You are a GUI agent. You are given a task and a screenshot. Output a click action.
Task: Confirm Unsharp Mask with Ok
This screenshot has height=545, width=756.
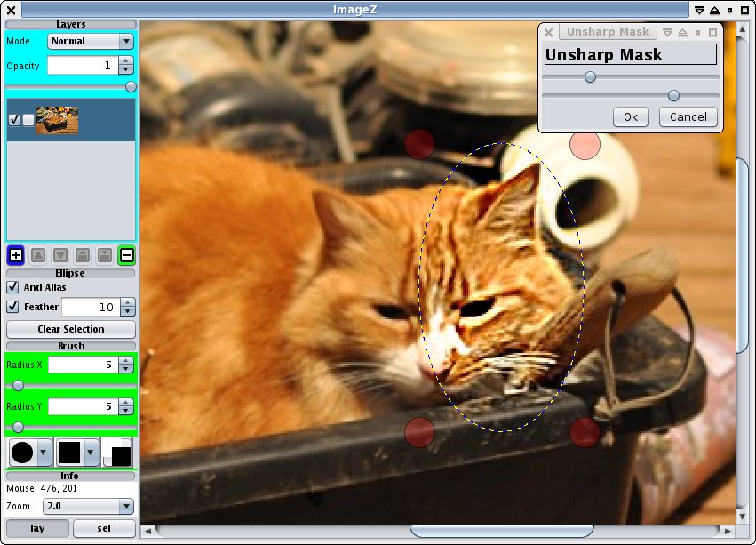click(x=630, y=116)
